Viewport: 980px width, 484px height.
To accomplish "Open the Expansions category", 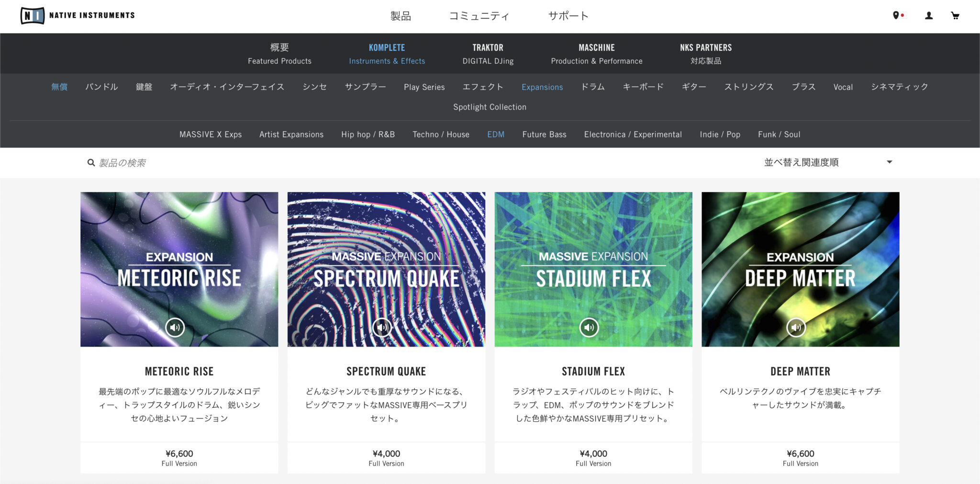I will pos(542,87).
